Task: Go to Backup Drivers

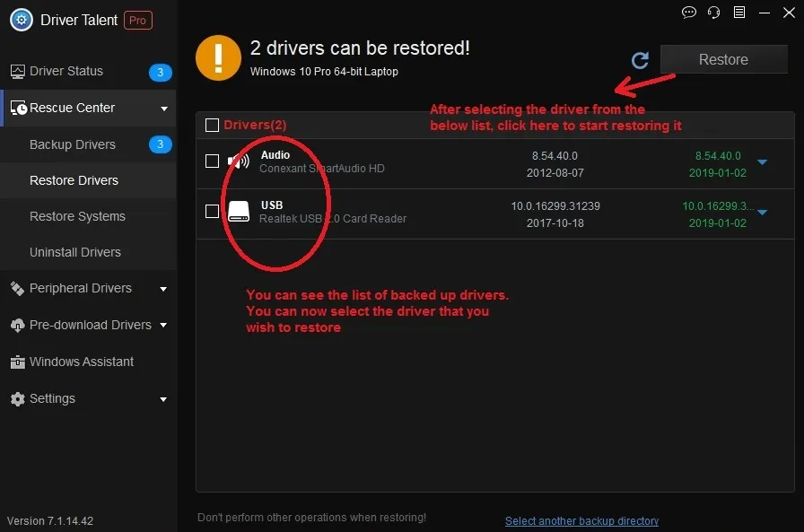Action: (88, 144)
